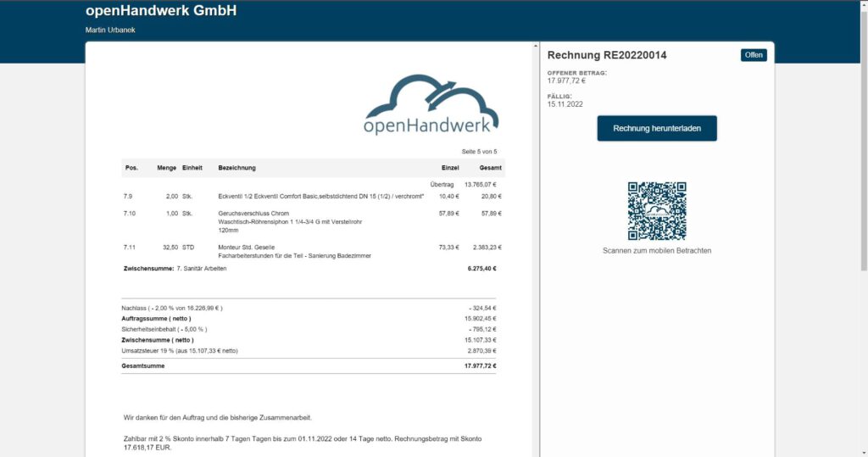This screenshot has width=868, height=457.
Task: Click the document pane scroll-up arrow
Action: click(x=535, y=47)
